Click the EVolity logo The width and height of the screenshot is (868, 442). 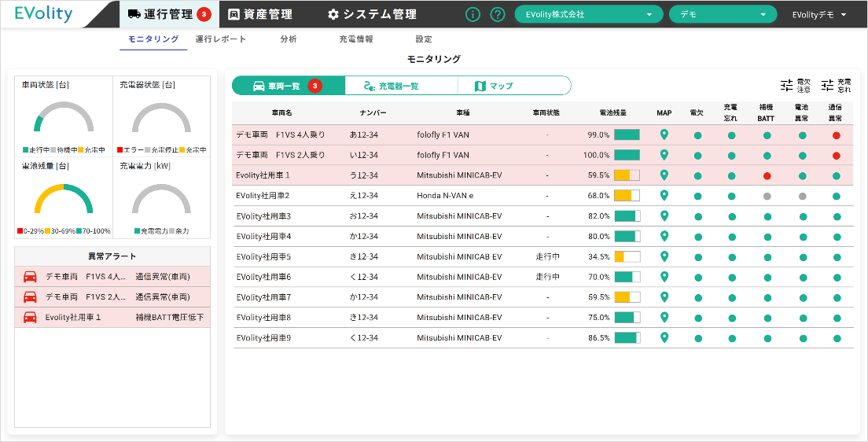(x=44, y=14)
